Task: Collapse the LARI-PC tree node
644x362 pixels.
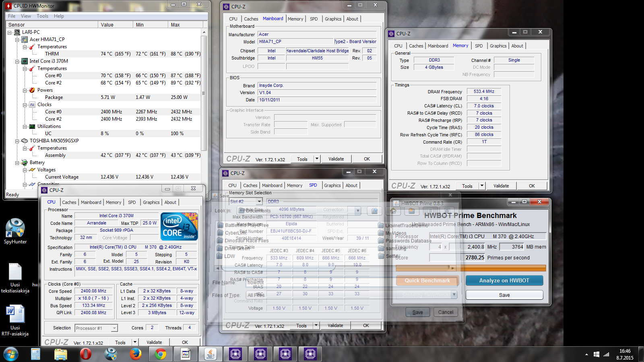Action: (10, 32)
